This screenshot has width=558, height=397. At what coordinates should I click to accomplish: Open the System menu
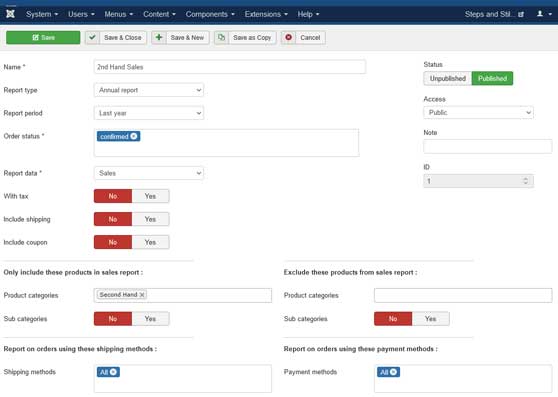coord(42,14)
